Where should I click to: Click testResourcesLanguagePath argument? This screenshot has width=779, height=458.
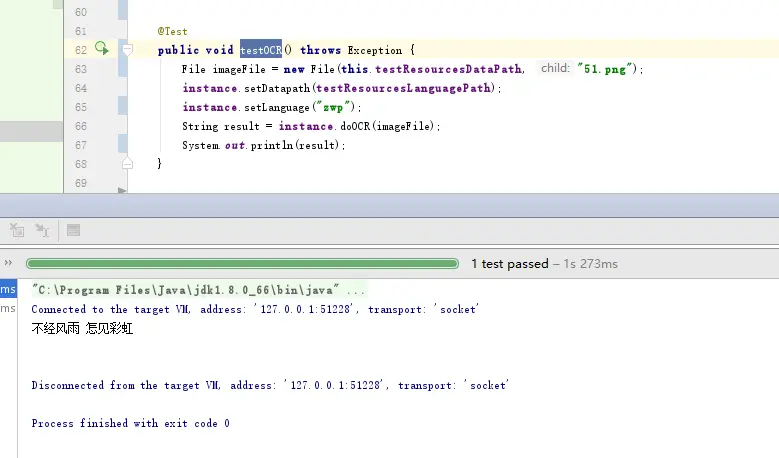(x=403, y=88)
